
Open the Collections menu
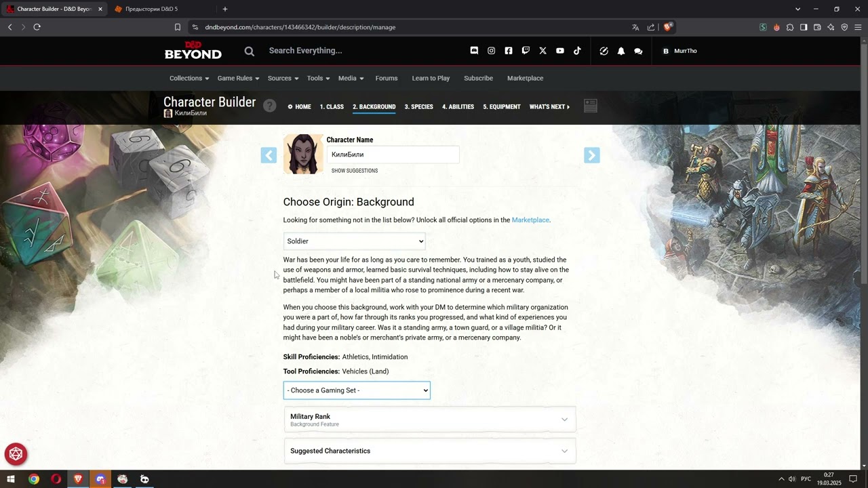[x=189, y=78]
